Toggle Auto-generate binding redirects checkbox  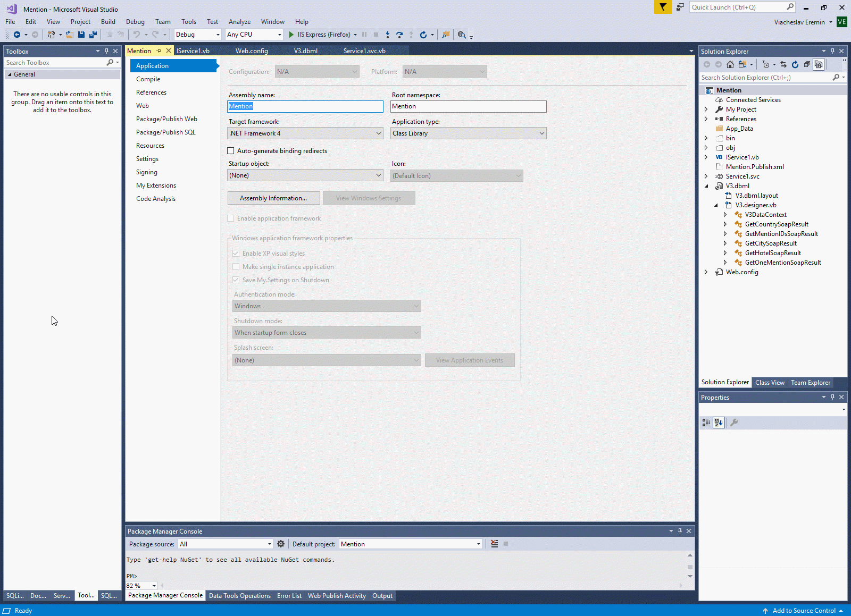tap(231, 151)
